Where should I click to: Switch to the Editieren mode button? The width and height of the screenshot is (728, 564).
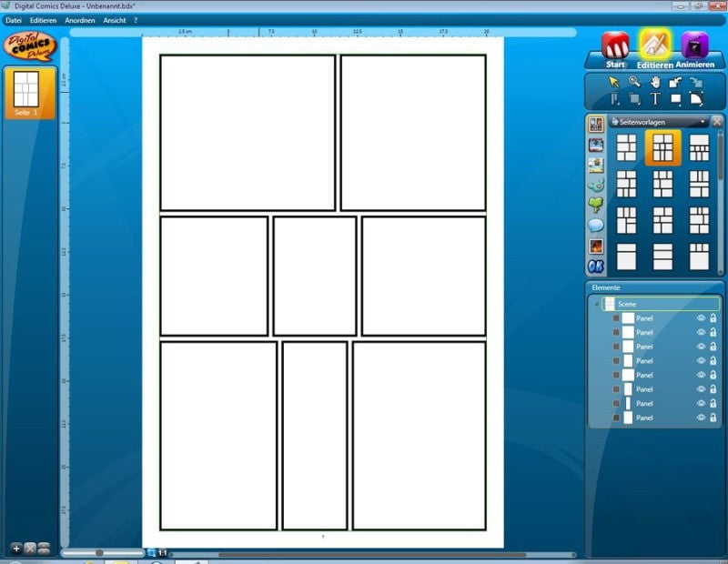(x=654, y=49)
